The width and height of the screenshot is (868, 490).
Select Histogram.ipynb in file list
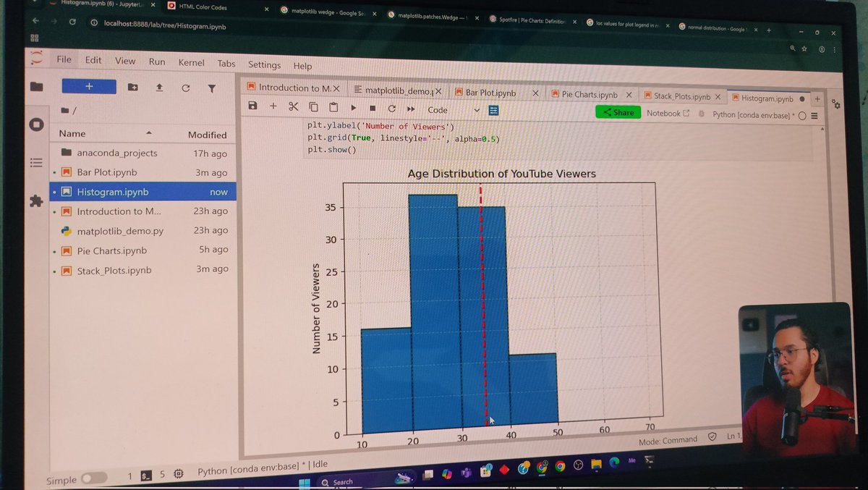click(x=143, y=192)
